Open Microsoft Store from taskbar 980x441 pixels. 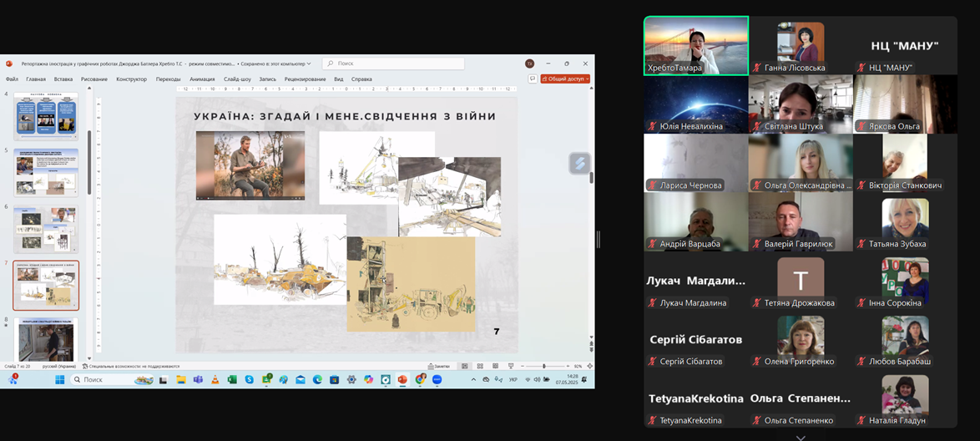tap(334, 380)
